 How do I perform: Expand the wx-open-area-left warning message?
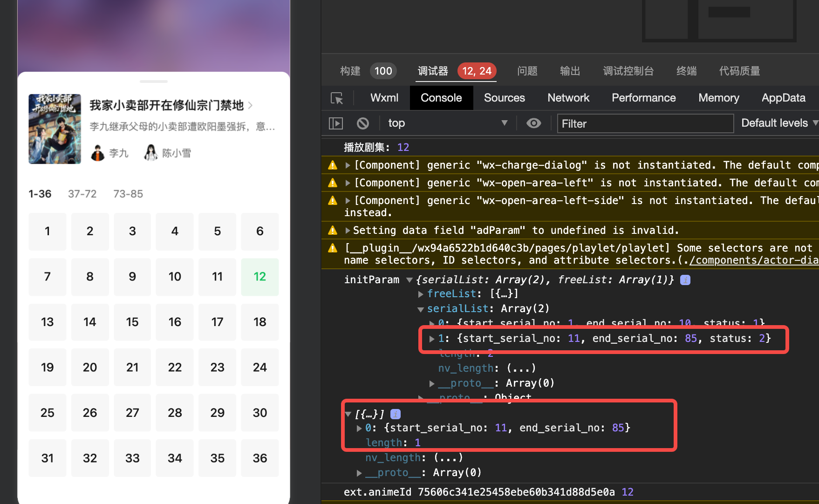[x=348, y=183]
